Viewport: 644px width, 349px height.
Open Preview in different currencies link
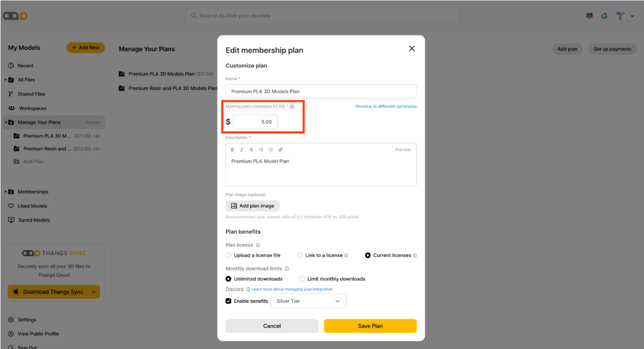[386, 106]
